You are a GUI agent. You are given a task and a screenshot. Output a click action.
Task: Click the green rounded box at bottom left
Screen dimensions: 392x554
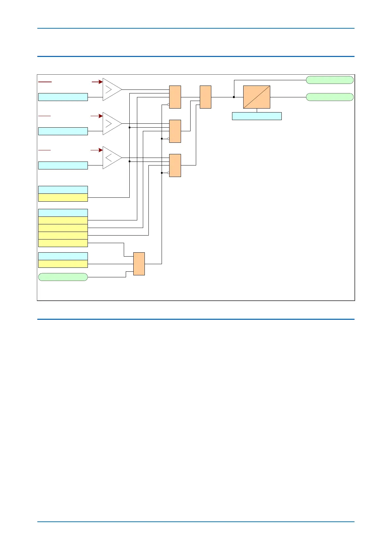63,277
